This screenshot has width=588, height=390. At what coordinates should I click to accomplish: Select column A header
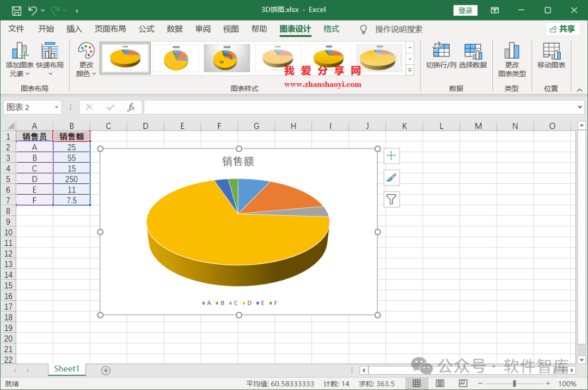[x=34, y=126]
